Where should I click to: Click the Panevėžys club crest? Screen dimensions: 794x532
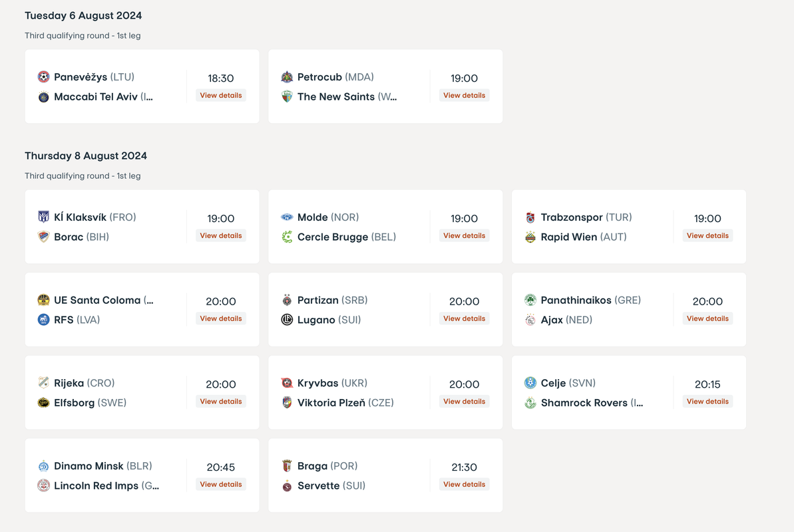pyautogui.click(x=43, y=77)
